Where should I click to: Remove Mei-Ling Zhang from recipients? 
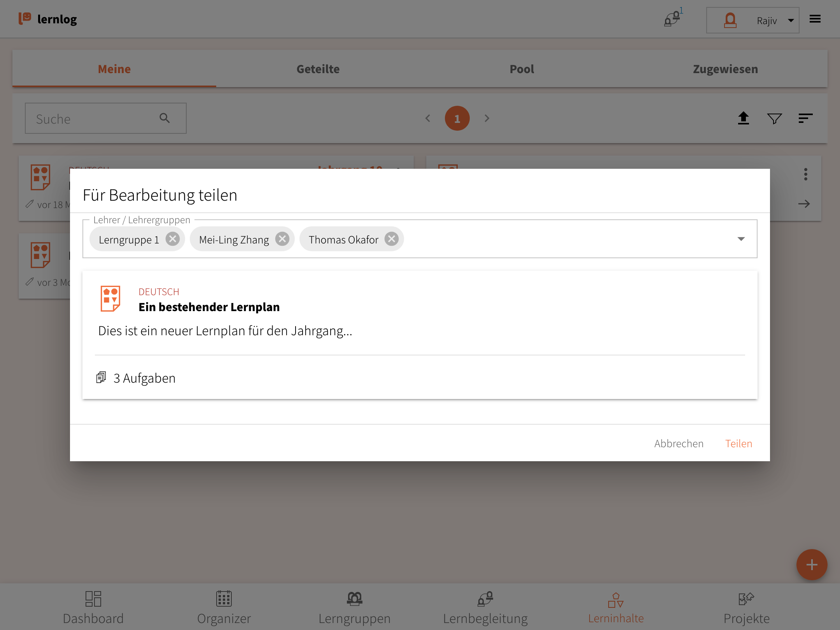(282, 239)
